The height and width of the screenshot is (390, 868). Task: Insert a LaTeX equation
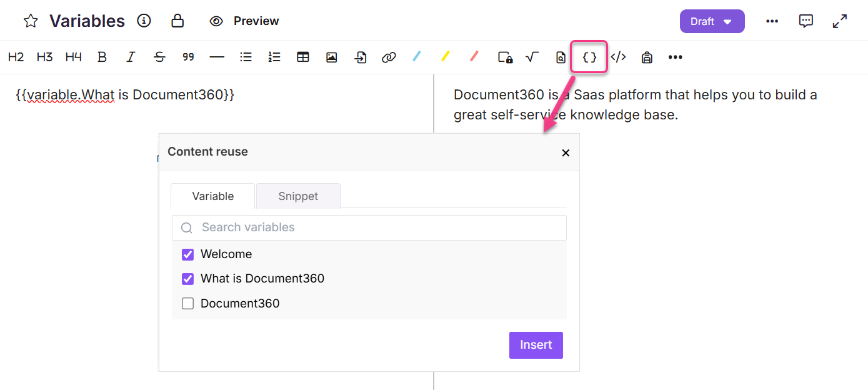pyautogui.click(x=532, y=57)
